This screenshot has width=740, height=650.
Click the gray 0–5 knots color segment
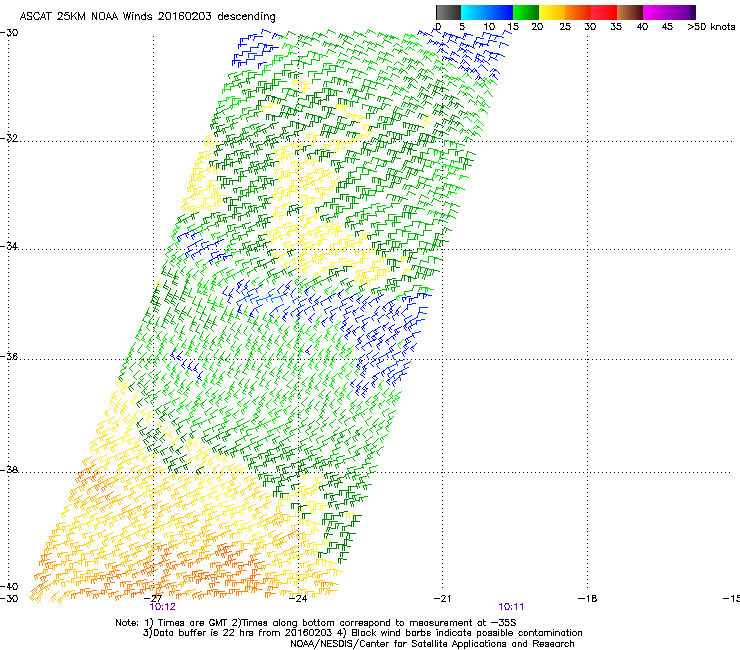448,12
